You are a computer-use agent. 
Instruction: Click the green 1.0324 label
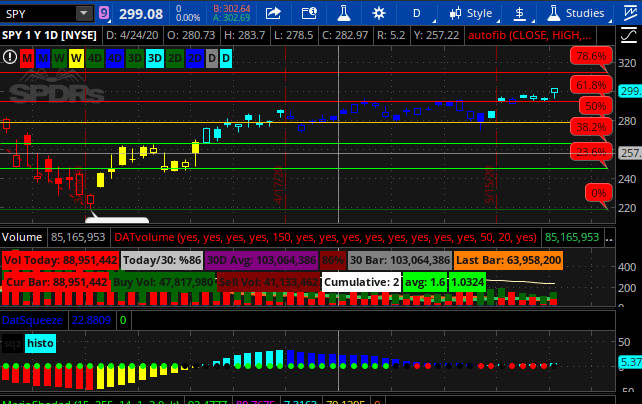(467, 282)
